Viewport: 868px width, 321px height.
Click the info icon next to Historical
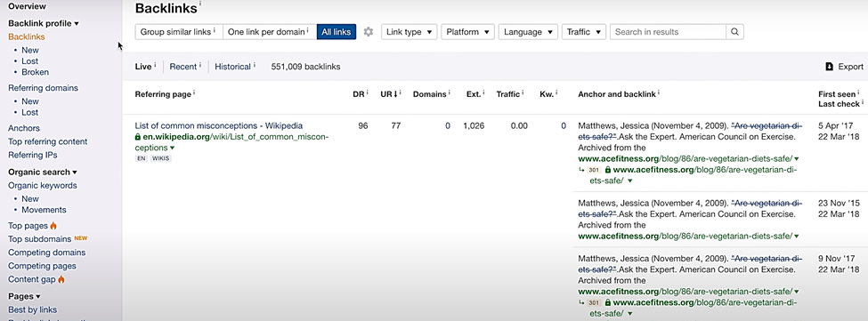coord(255,65)
